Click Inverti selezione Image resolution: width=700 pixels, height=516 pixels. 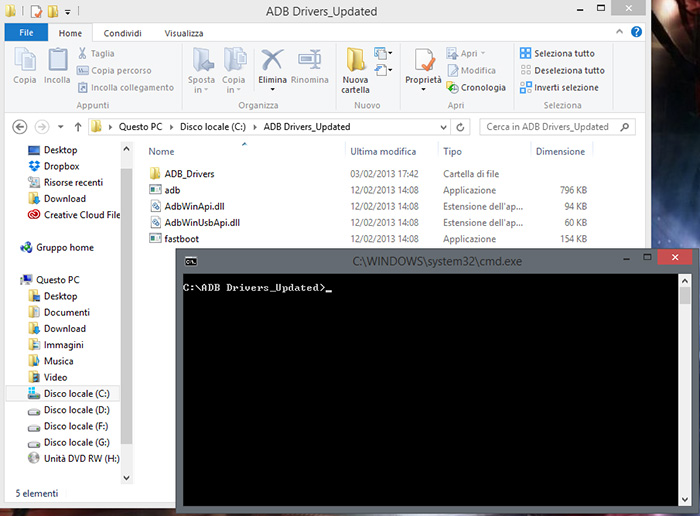(559, 87)
